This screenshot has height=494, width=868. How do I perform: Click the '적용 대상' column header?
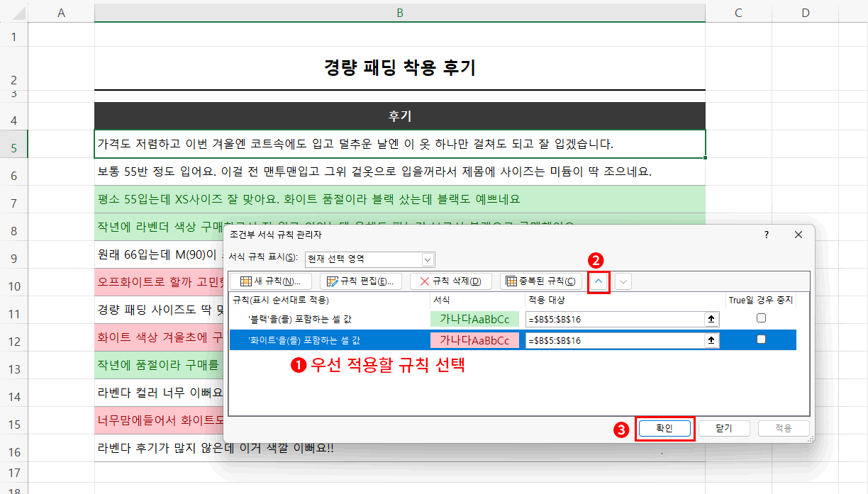(x=546, y=301)
